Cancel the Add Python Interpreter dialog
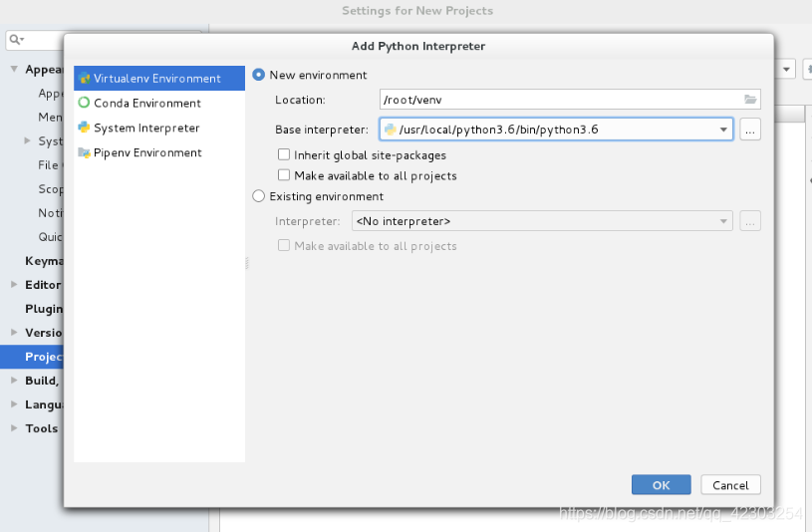The image size is (812, 532). pos(730,485)
